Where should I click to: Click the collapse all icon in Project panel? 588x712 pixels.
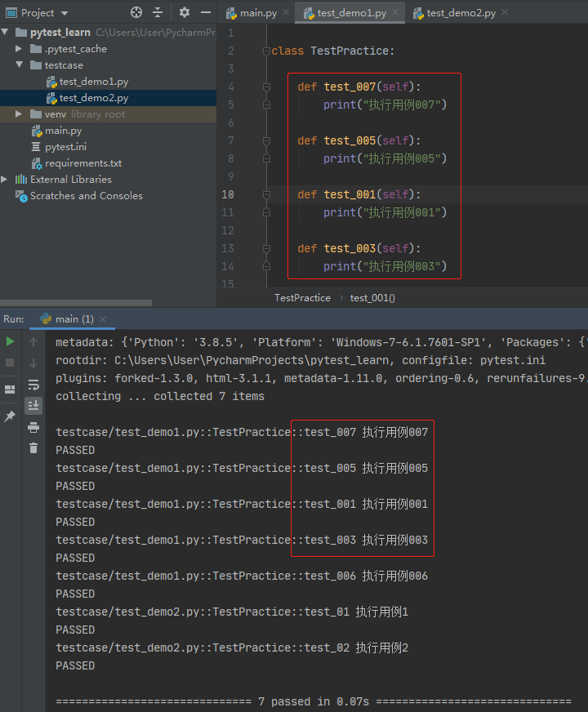[158, 13]
